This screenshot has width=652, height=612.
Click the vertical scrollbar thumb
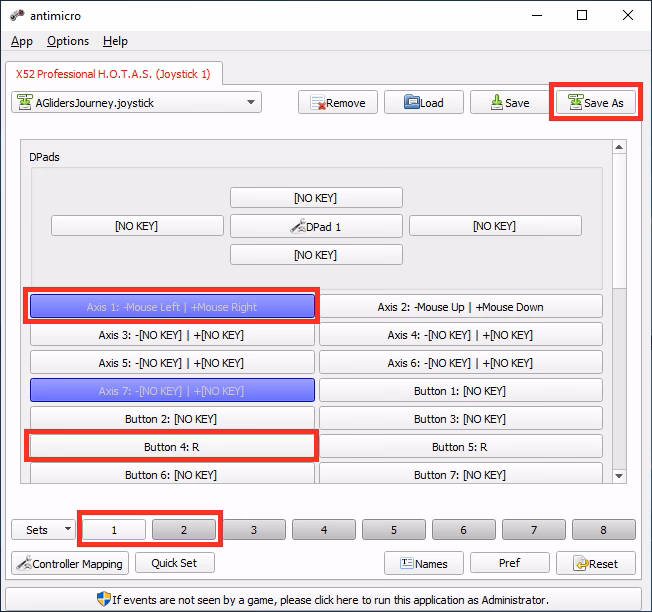coord(619,220)
